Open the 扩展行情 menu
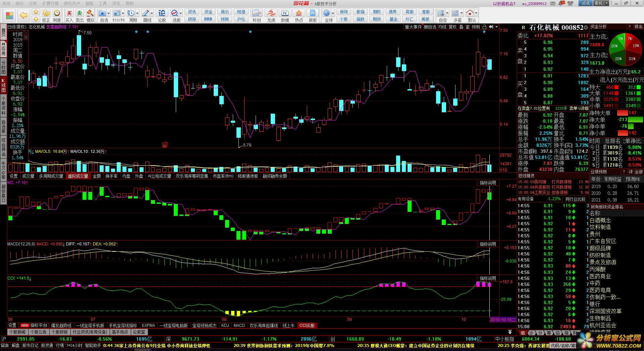The height and width of the screenshot is (351, 644). (x=50, y=3)
